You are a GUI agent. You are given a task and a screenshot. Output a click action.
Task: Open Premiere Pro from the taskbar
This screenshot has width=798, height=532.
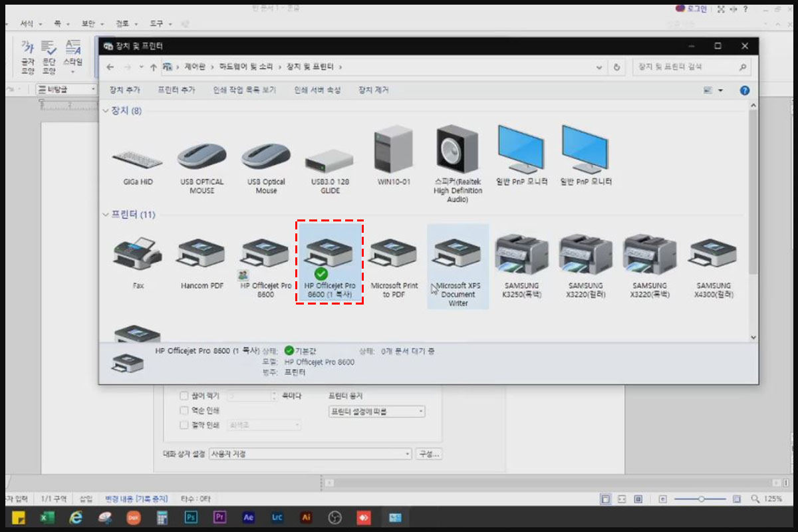[x=220, y=517]
